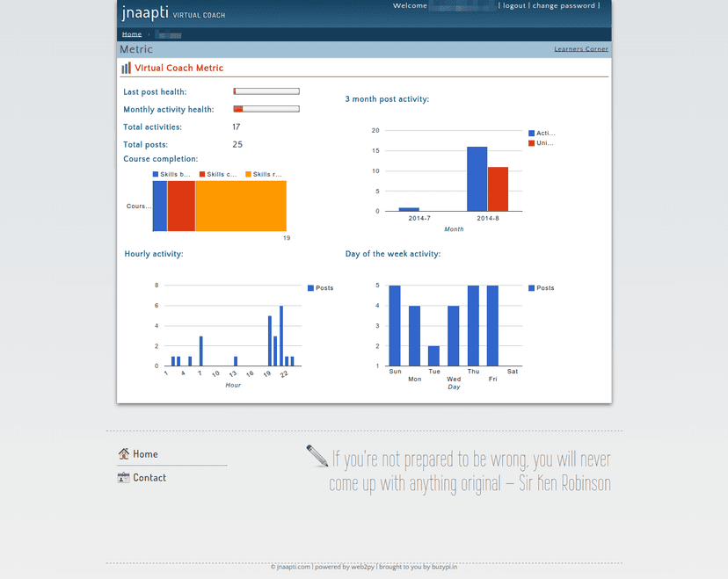Open Contact in the footer menu
The width and height of the screenshot is (728, 579).
[149, 477]
